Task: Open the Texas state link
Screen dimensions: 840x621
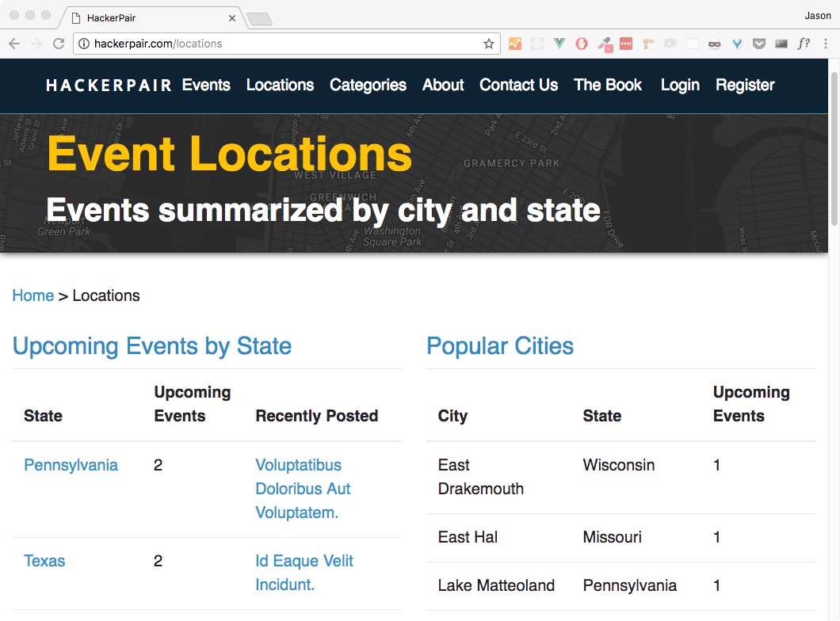Action: (x=44, y=561)
